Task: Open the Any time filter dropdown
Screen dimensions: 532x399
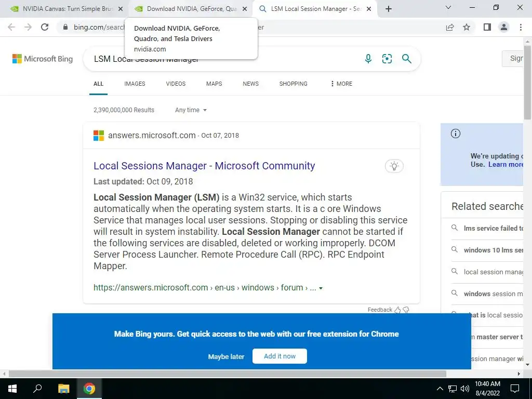Action: coord(191,110)
